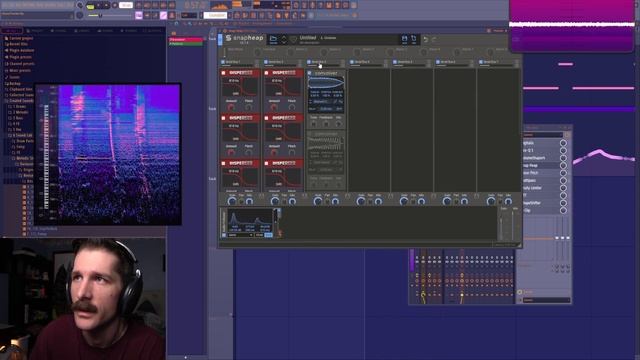Screen dimensions: 640x360
Task: Toggle Snap Heap Lane 2 on or off
Action: pyautogui.click(x=266, y=62)
